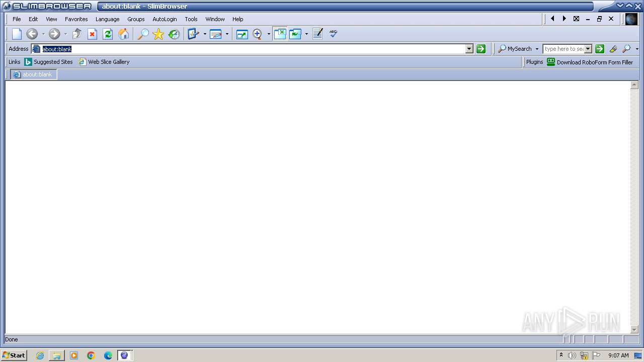644x362 pixels.
Task: Expand the popup killer dropdown arrow
Action: click(227, 34)
